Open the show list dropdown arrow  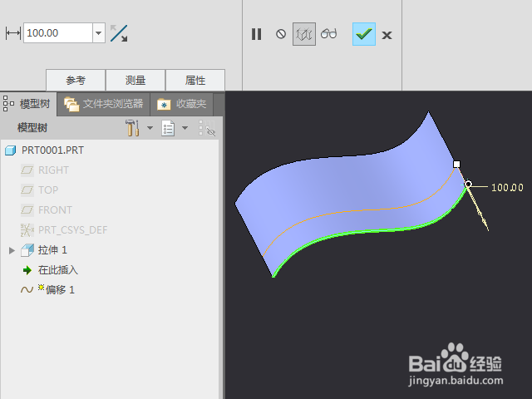click(x=185, y=128)
